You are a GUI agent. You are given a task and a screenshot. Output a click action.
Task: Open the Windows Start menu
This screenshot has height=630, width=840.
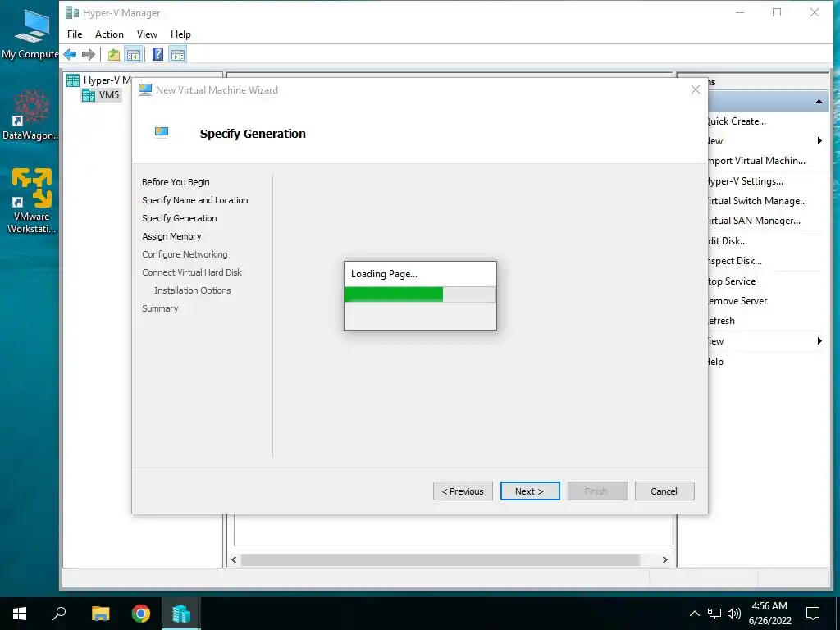(x=20, y=614)
